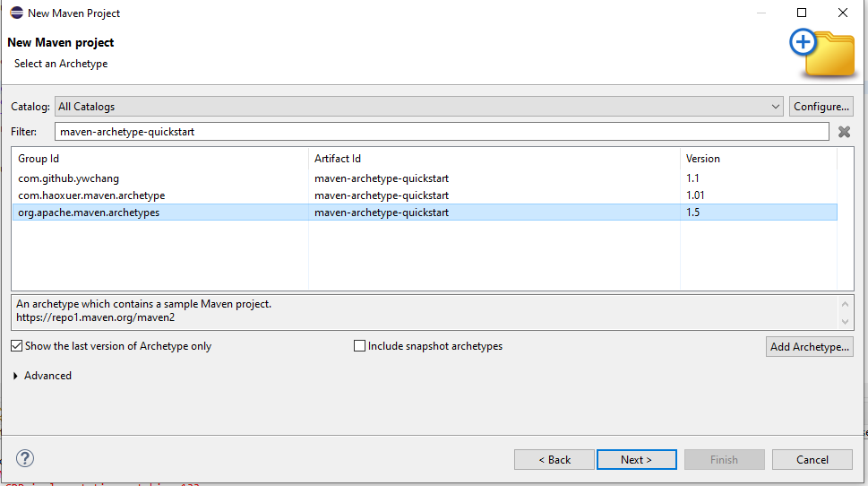
Task: Expand the Advanced section
Action: 15,376
